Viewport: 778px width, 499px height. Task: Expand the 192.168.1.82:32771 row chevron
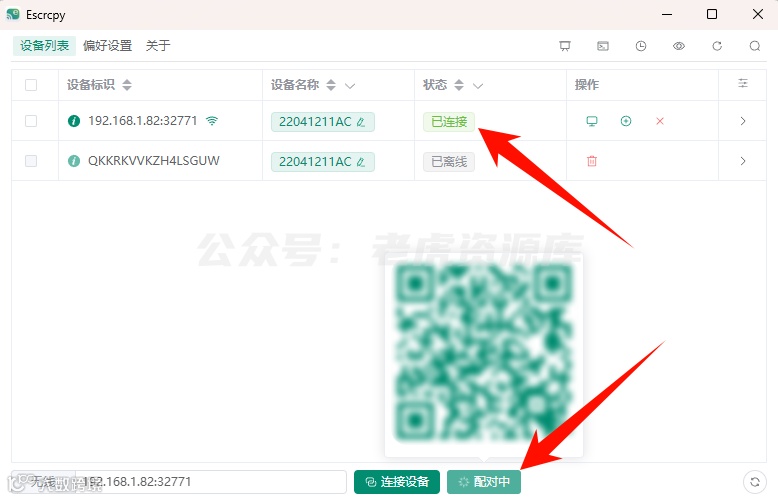tap(743, 121)
